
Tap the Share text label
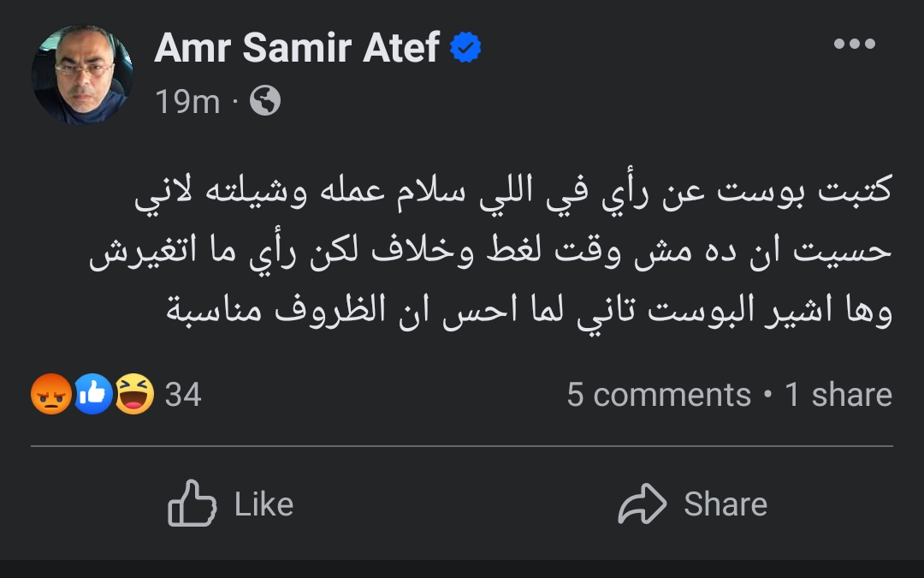725,504
